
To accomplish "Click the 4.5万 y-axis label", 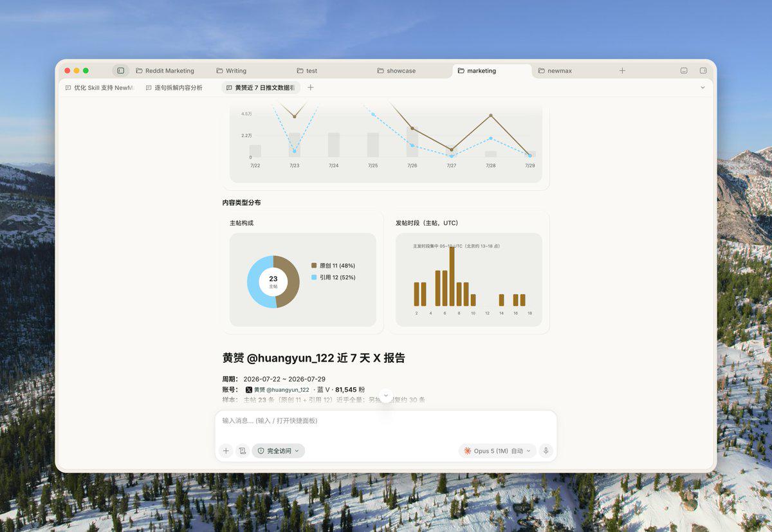I will pos(246,114).
